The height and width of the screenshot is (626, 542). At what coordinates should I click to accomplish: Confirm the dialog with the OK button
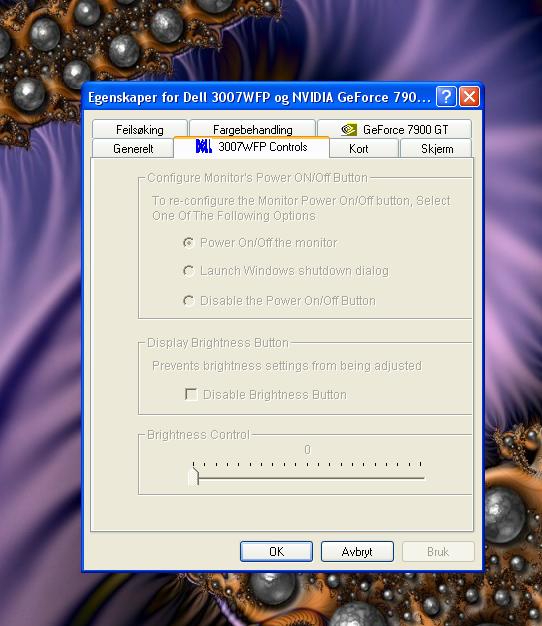coord(276,551)
